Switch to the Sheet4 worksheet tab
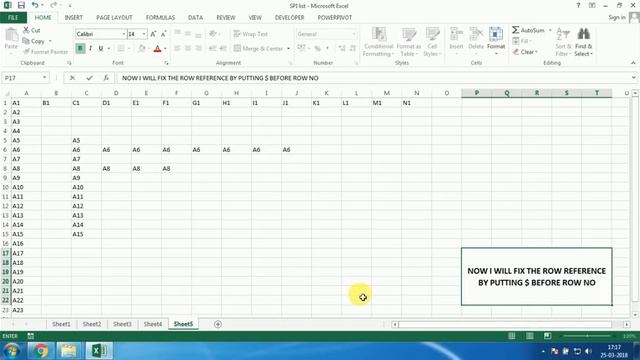Viewport: 640px width, 360px height. point(153,324)
